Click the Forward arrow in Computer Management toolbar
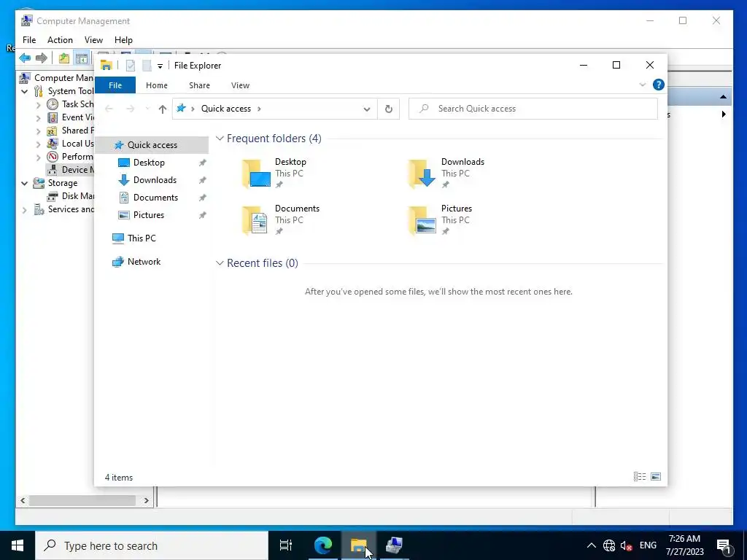747x560 pixels. (x=42, y=58)
